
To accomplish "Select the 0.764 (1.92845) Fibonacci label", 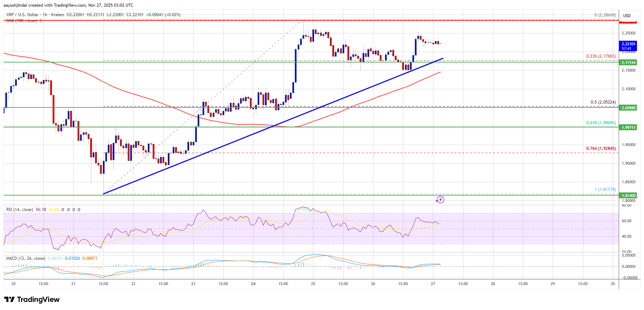I will click(600, 149).
